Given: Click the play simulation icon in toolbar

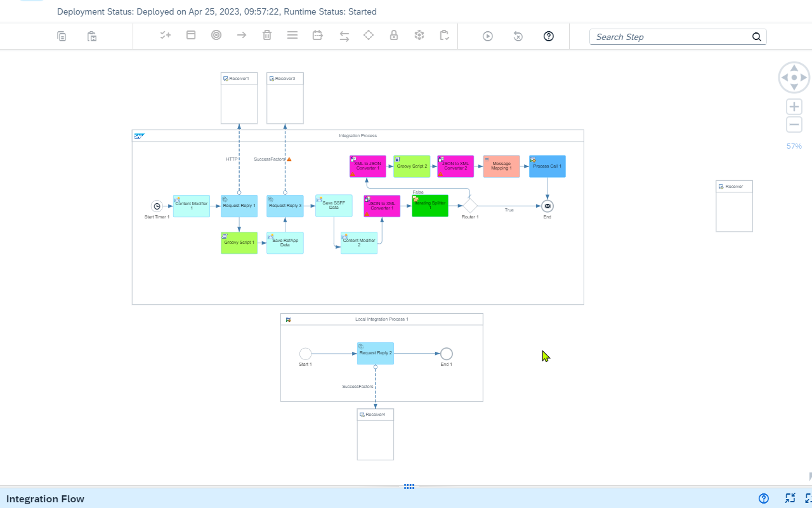Looking at the screenshot, I should pos(488,36).
